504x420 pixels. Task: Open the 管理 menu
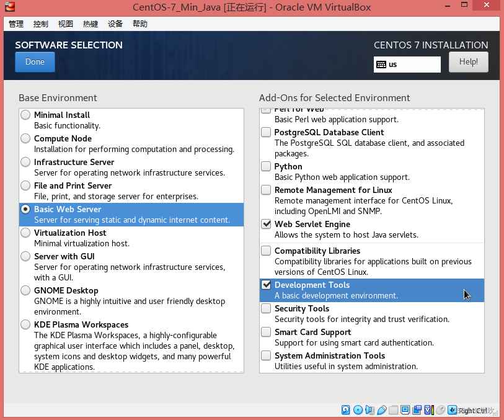point(16,24)
